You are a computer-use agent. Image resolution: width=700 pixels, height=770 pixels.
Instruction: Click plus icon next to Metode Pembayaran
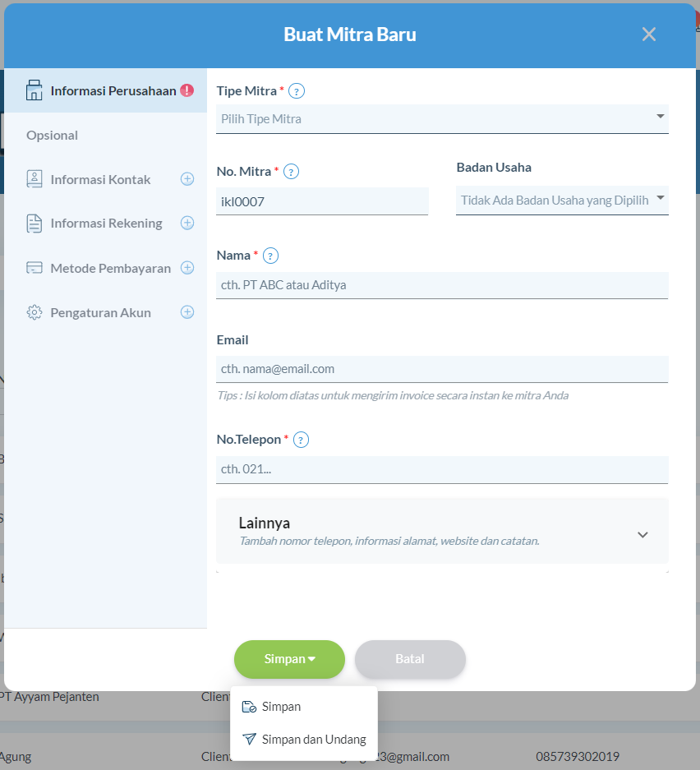click(187, 268)
